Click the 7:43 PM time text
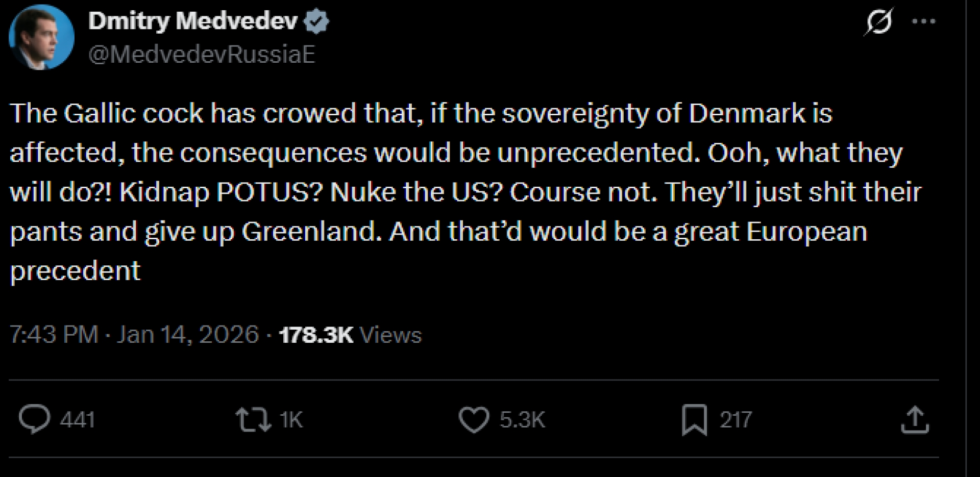 pos(54,335)
